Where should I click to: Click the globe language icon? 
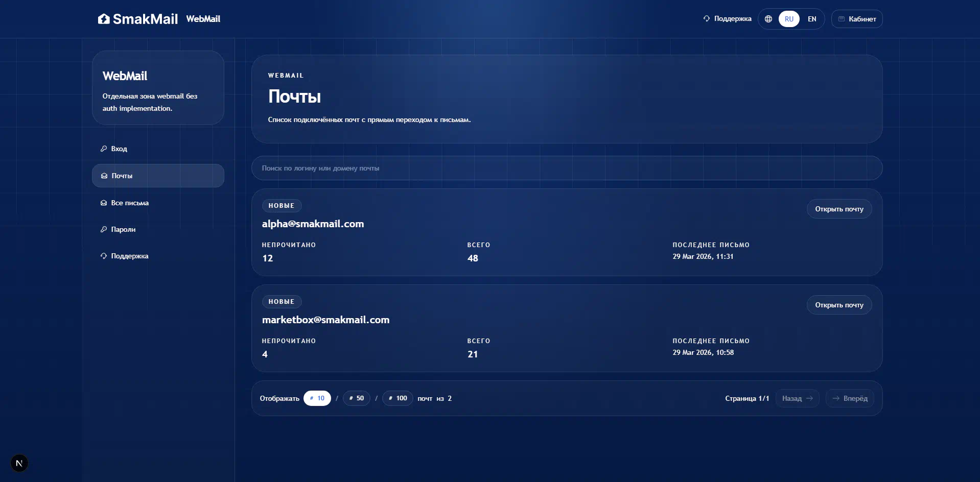click(768, 19)
